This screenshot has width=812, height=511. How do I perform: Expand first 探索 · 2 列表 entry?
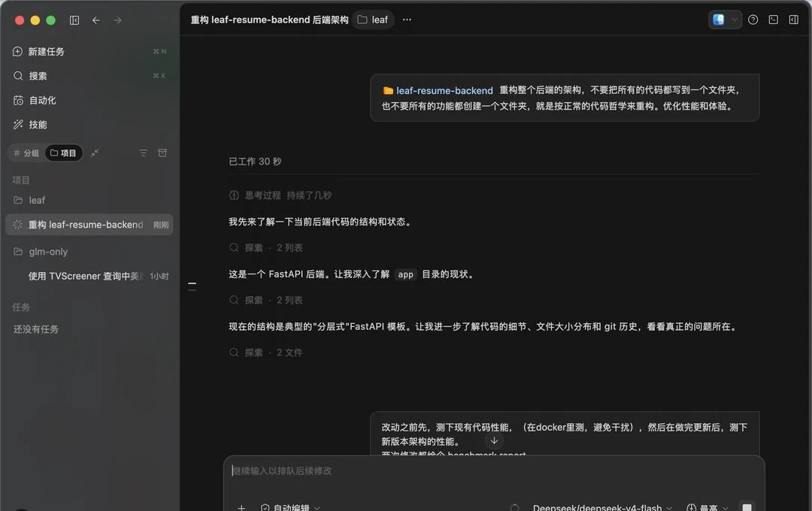(265, 247)
